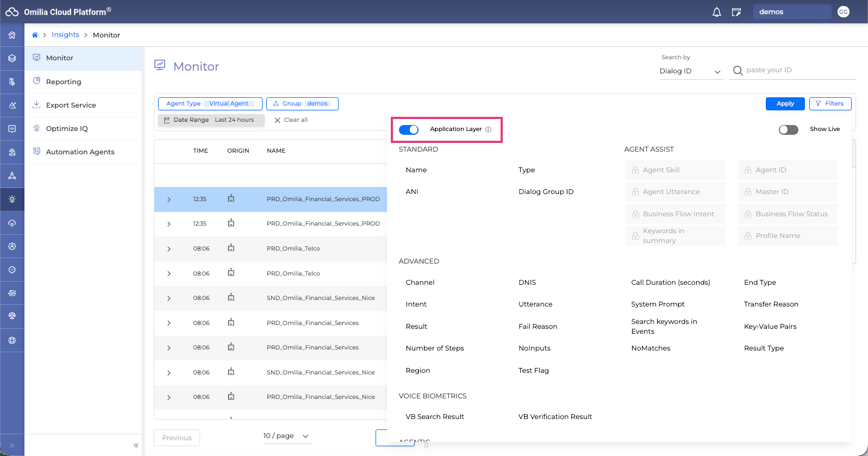Image resolution: width=868 pixels, height=456 pixels.
Task: Expand the left rail with double-arrow icon
Action: (x=12, y=445)
